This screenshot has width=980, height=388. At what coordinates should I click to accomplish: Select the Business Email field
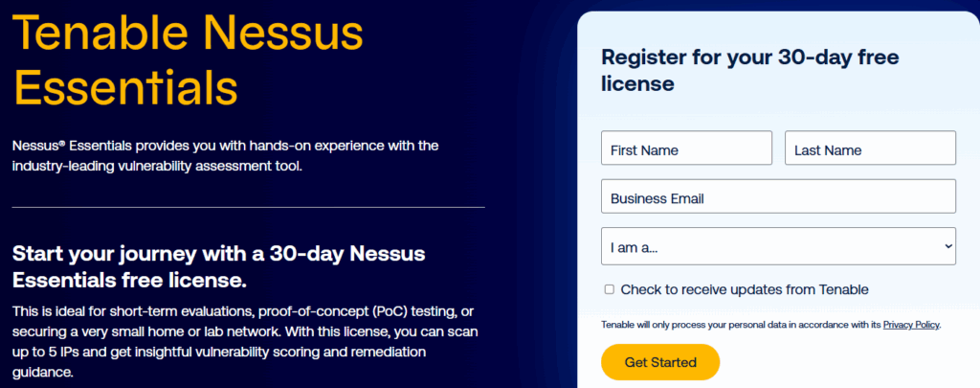(x=778, y=196)
